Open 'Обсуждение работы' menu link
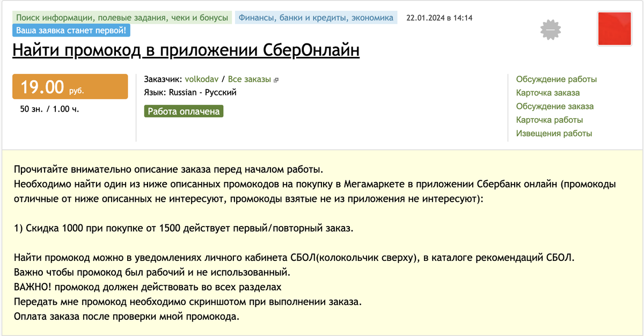 coord(557,79)
